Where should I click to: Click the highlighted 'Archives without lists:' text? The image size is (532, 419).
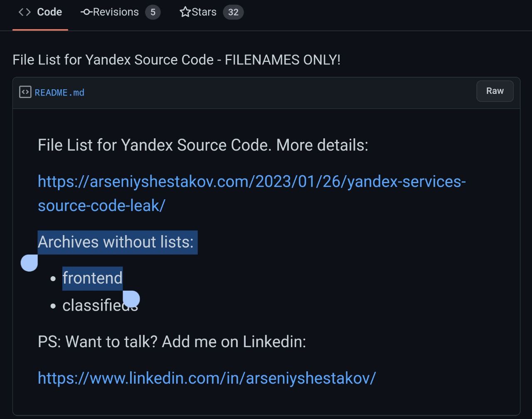pyautogui.click(x=116, y=242)
